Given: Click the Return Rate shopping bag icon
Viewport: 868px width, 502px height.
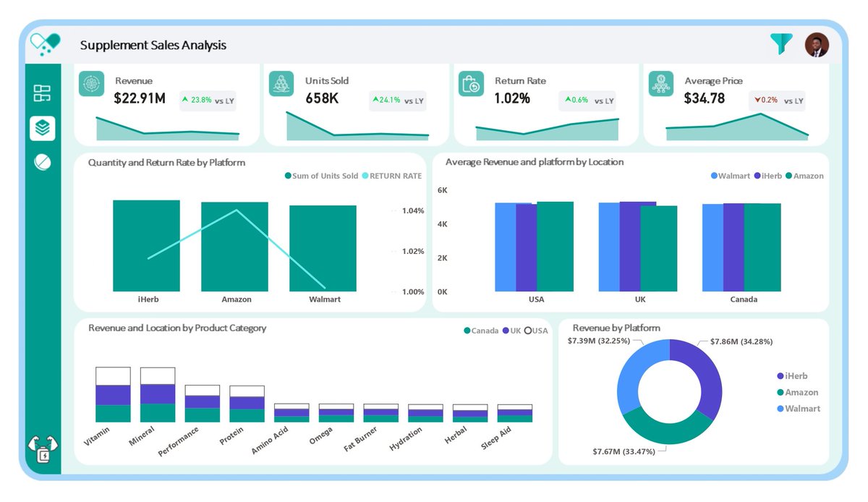Looking at the screenshot, I should 471,84.
